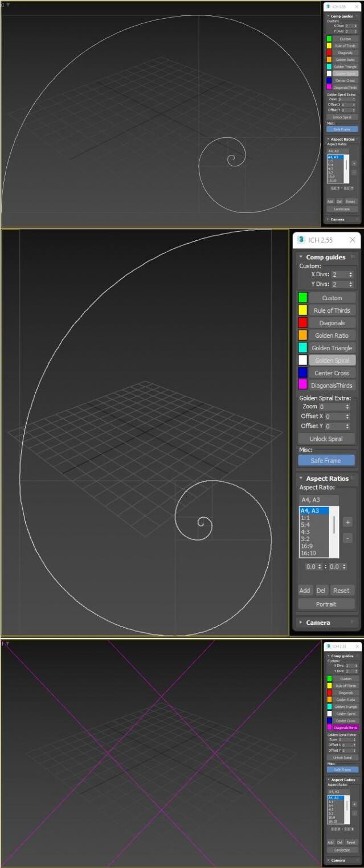Screen dimensions: 364x868
Task: Click the Zoom spinner arrows in large panel
Action: click(347, 407)
